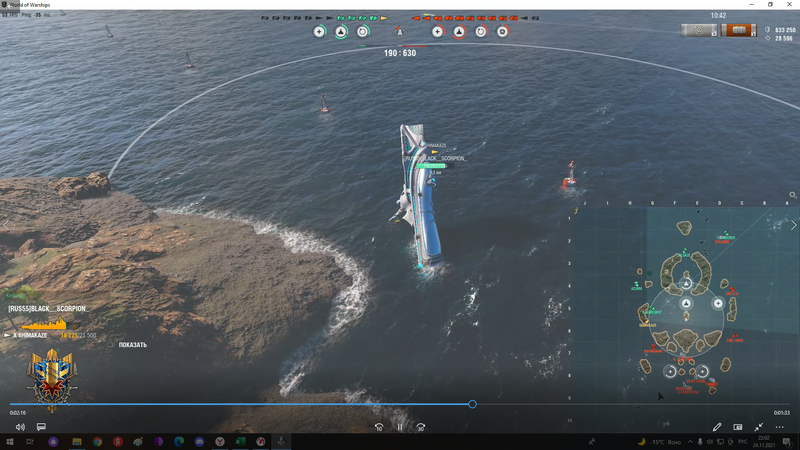Image resolution: width=800 pixels, height=450 pixels.
Task: Open the Action Center notifications
Action: (x=787, y=441)
